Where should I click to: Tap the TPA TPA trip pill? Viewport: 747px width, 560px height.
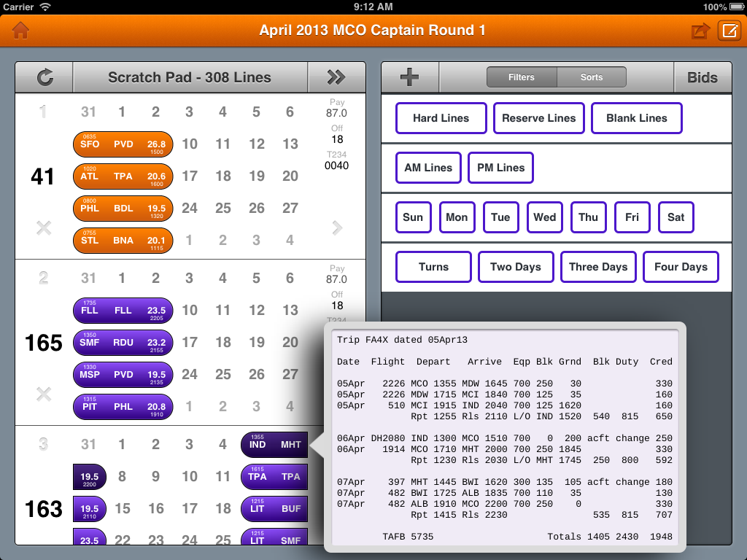[x=275, y=477]
